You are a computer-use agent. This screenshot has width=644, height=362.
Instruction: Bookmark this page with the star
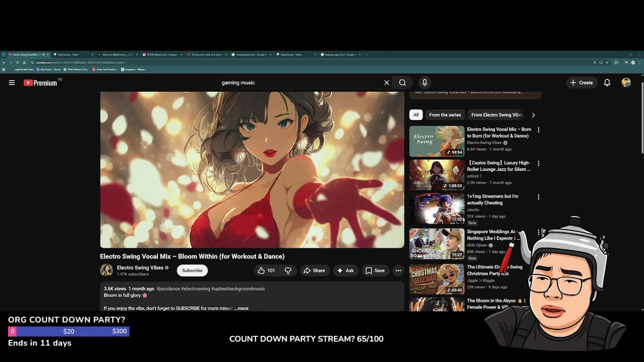(x=607, y=62)
